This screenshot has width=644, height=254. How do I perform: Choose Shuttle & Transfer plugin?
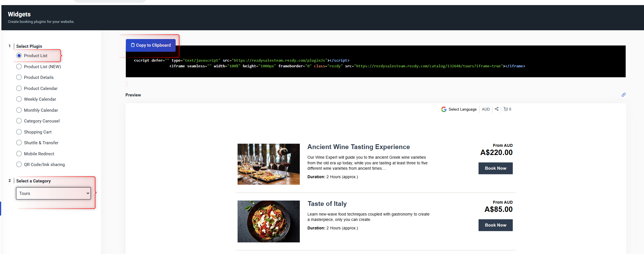tap(19, 143)
